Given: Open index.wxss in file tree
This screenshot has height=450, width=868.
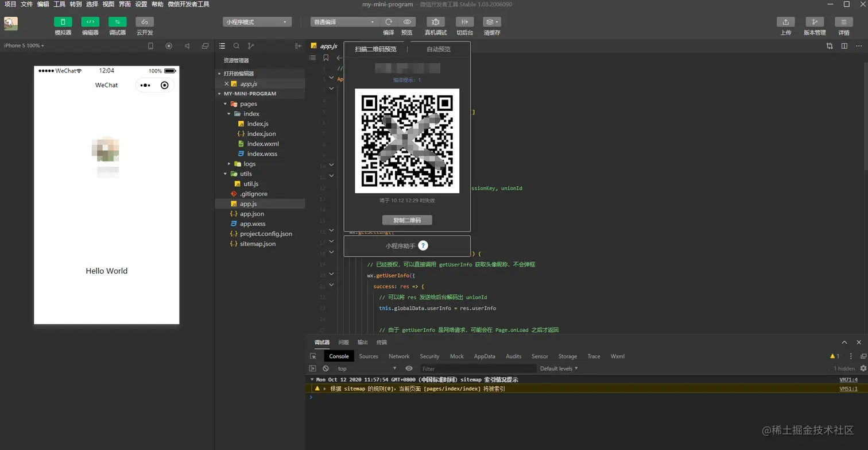Looking at the screenshot, I should pos(262,153).
